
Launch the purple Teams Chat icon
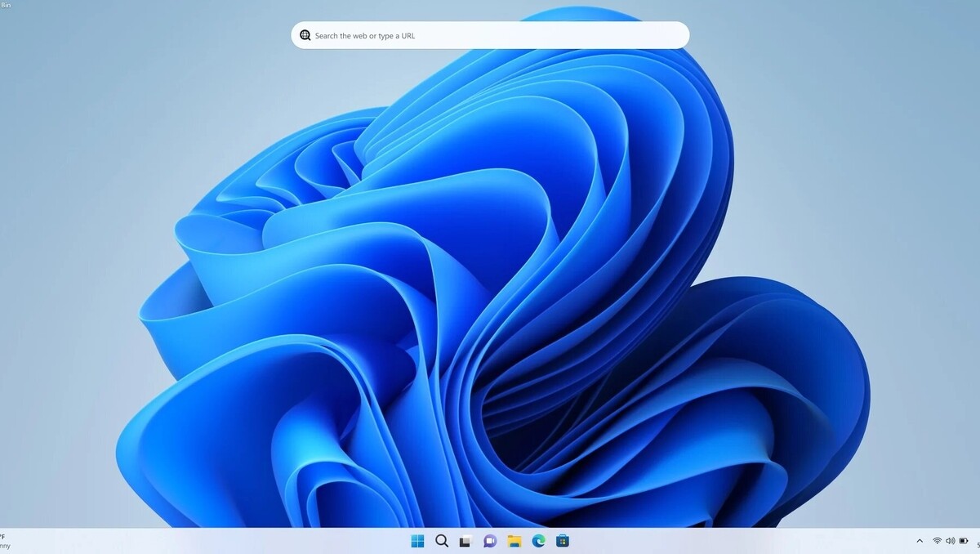pyautogui.click(x=490, y=541)
